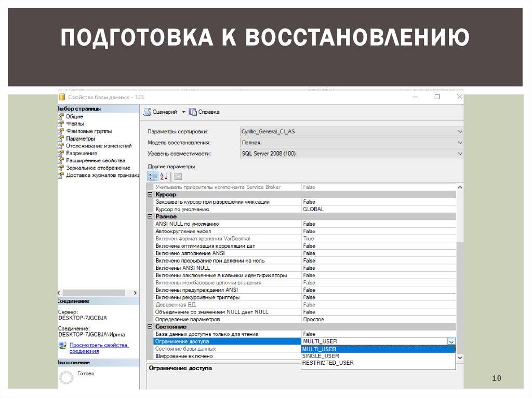Choose SINGLE_USER from the access list
The height and width of the screenshot is (398, 532).
pyautogui.click(x=320, y=356)
